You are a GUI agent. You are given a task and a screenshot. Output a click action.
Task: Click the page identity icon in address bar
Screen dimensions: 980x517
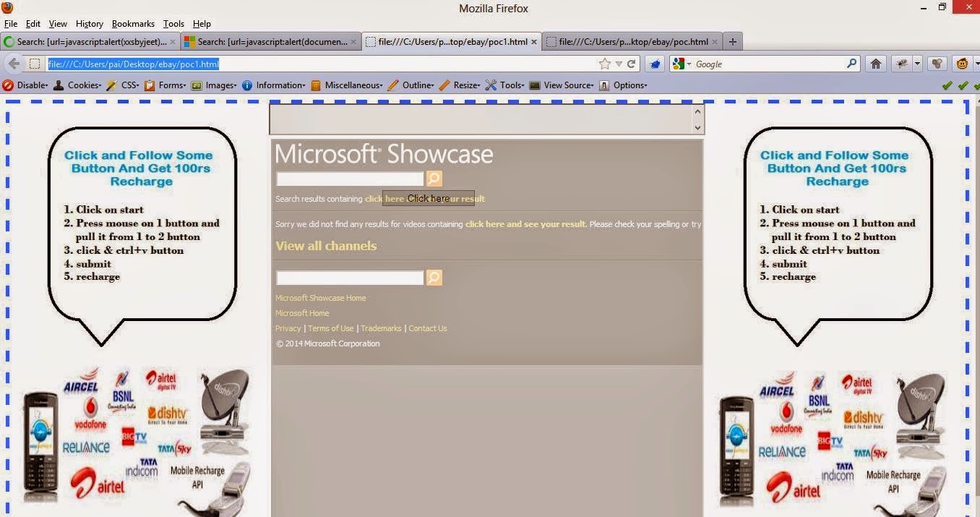point(34,64)
